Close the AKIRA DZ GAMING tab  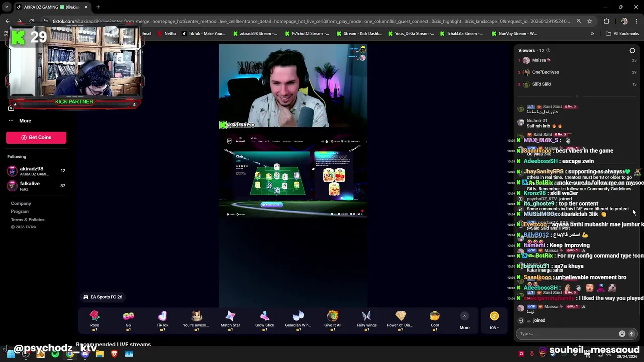tap(86, 7)
